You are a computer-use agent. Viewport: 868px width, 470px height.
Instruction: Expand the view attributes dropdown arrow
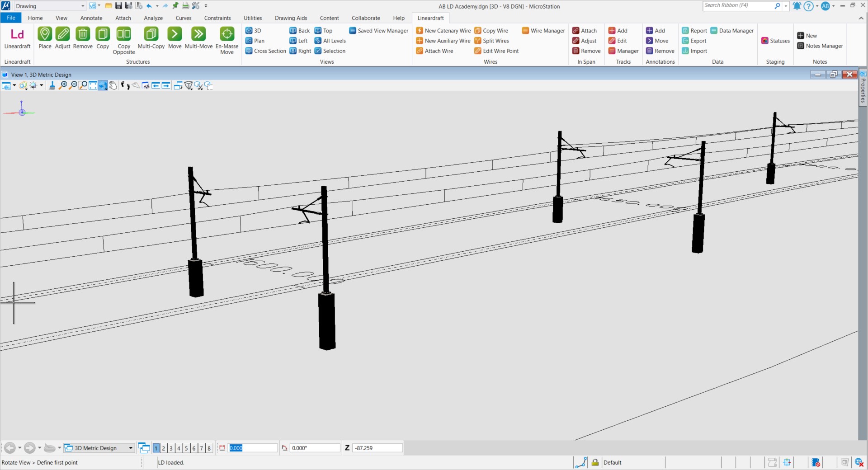[x=14, y=85]
